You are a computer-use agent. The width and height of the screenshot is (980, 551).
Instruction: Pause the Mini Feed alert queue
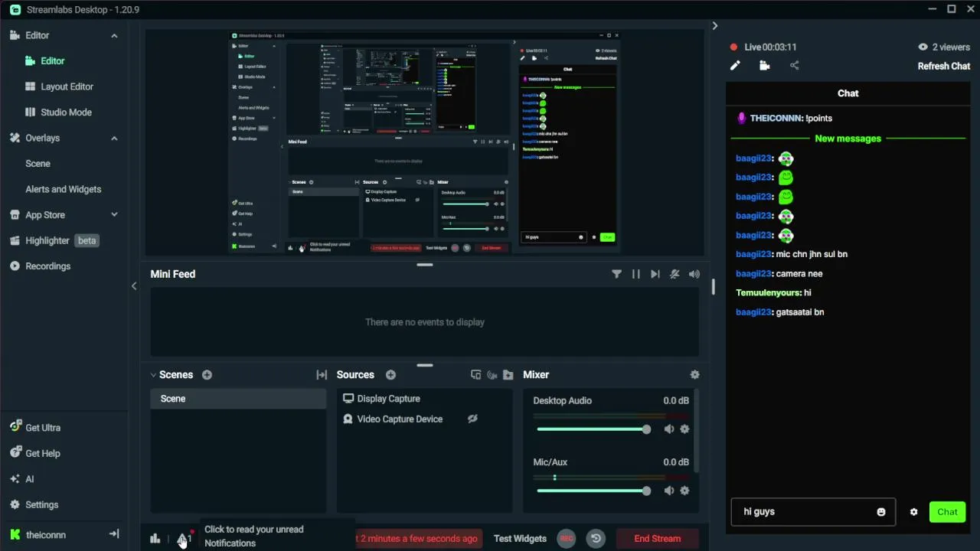635,274
